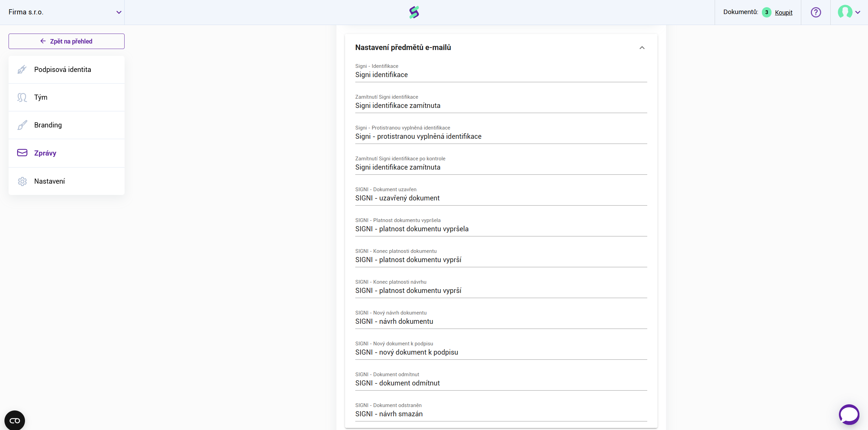Screen dimensions: 868x430
Task: Open the chat support bubble
Action: coord(849,414)
